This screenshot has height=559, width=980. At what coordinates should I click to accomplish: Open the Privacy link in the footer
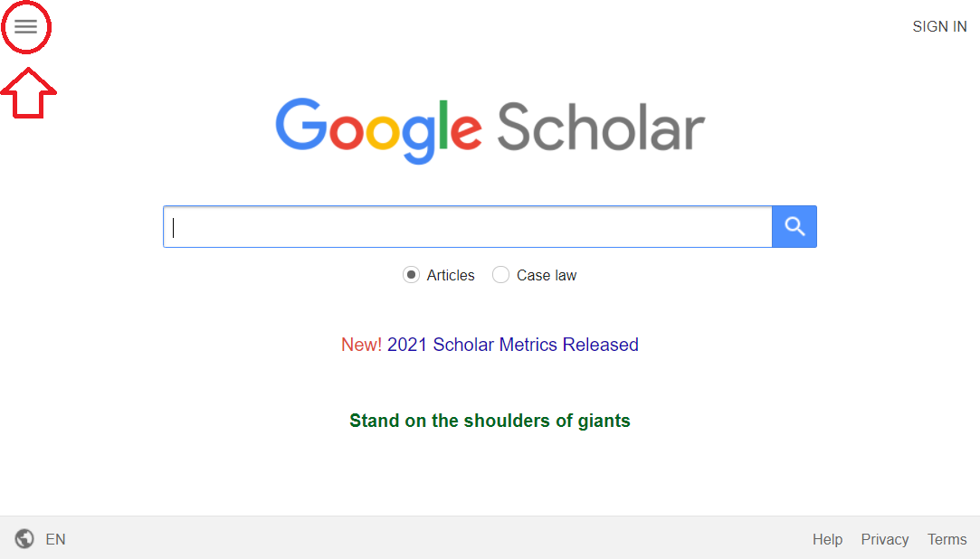click(884, 539)
